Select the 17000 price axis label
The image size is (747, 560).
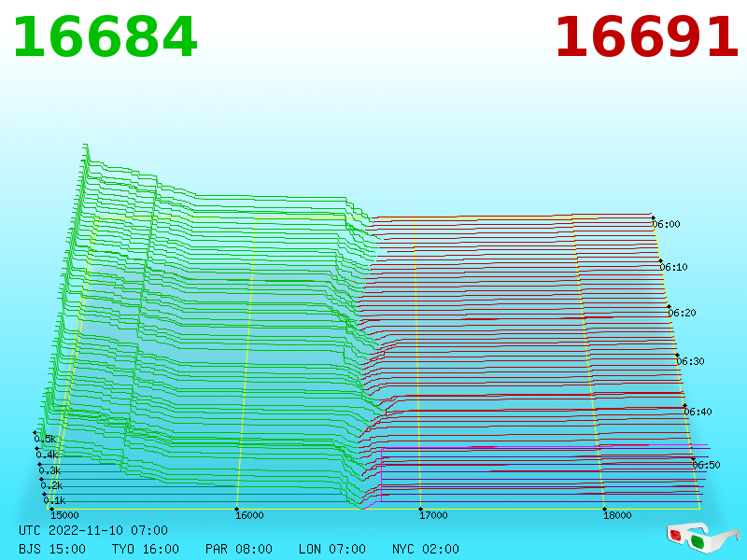pos(433,515)
